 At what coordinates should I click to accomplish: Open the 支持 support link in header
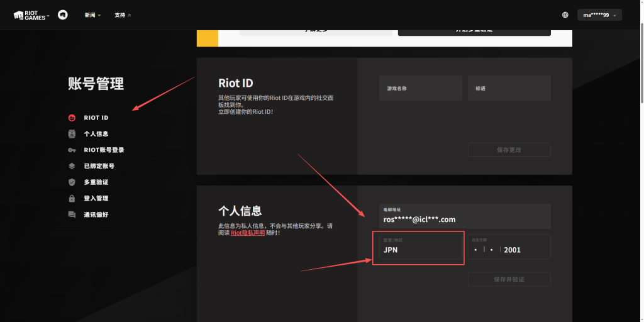(x=123, y=15)
